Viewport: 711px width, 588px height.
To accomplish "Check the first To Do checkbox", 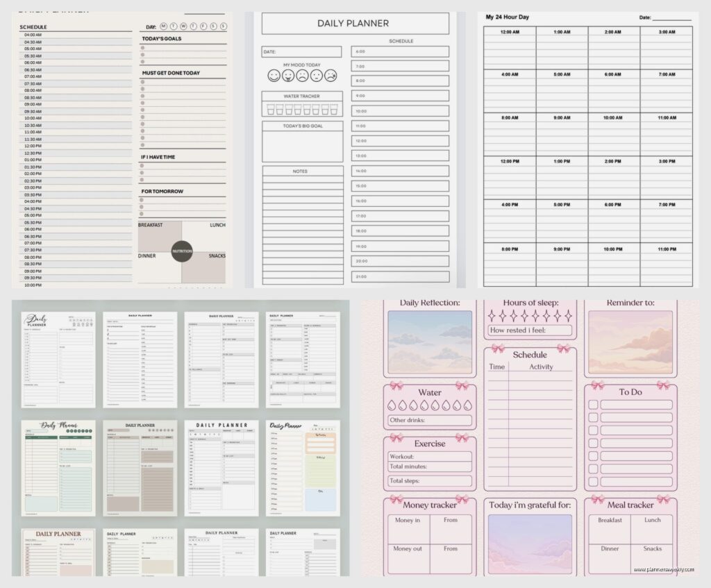I will (593, 405).
